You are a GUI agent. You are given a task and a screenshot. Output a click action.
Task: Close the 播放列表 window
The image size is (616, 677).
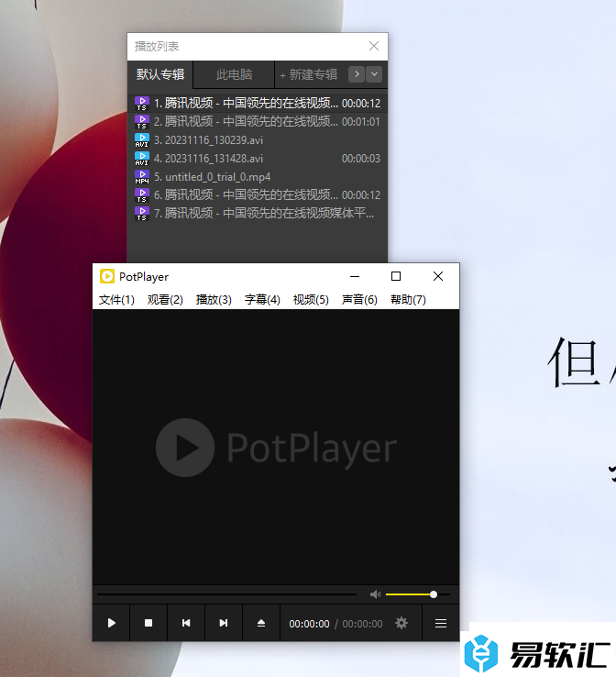point(374,46)
